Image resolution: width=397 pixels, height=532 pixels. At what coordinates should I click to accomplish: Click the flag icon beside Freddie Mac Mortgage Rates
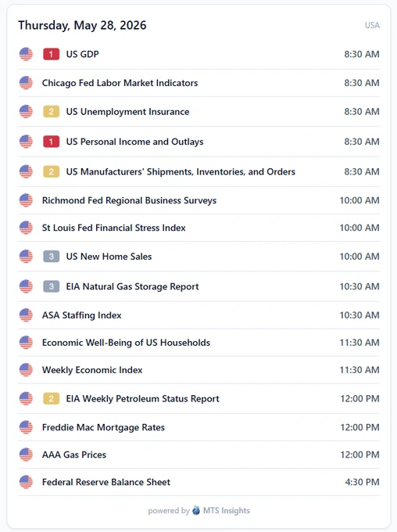26,427
